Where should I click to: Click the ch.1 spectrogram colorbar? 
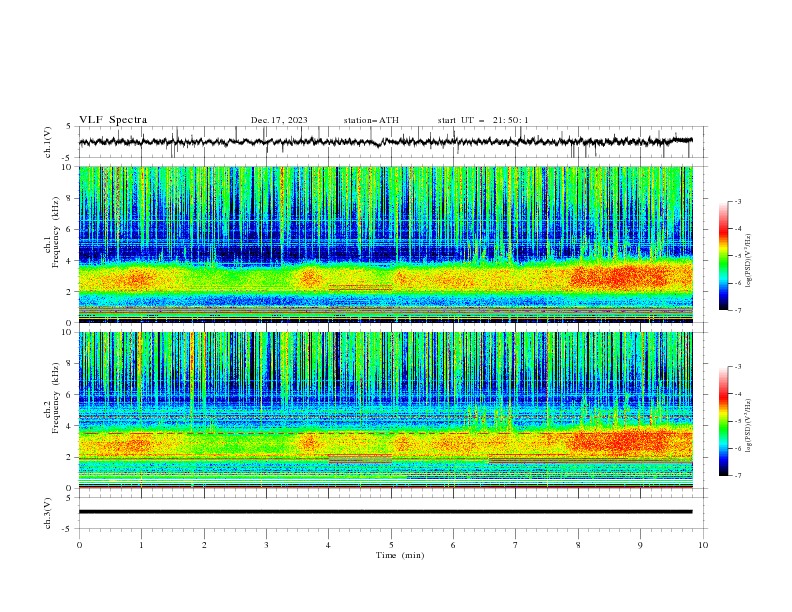[x=723, y=256]
